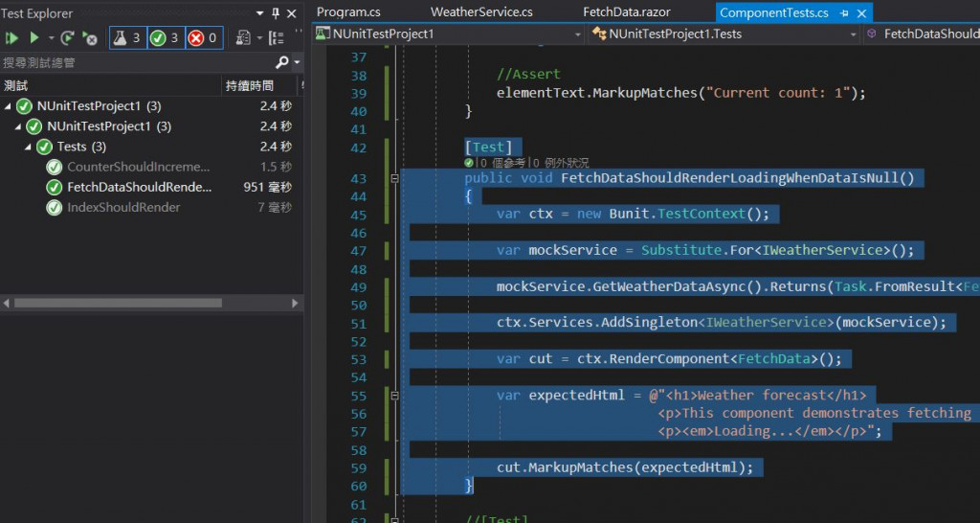Pin the Test Explorer panel
The width and height of the screenshot is (980, 523).
coord(276,13)
